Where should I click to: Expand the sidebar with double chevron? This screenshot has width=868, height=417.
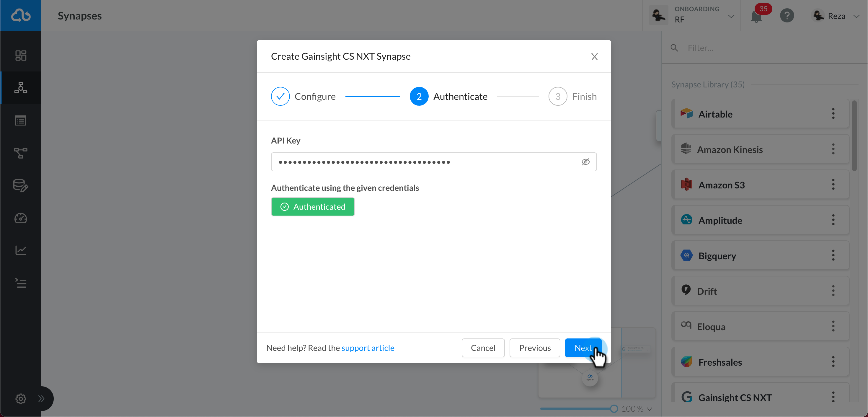41,398
